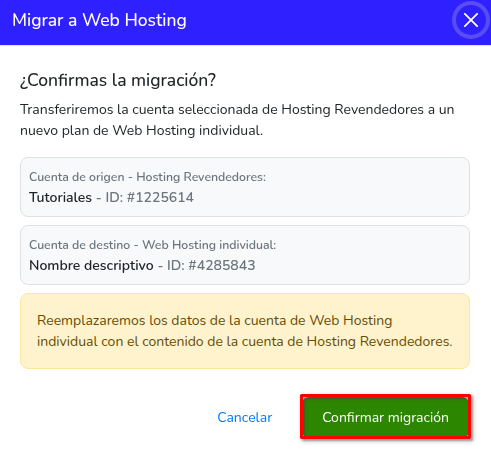Select the ID #1225614 text
This screenshot has height=456, width=491.
pyautogui.click(x=149, y=197)
